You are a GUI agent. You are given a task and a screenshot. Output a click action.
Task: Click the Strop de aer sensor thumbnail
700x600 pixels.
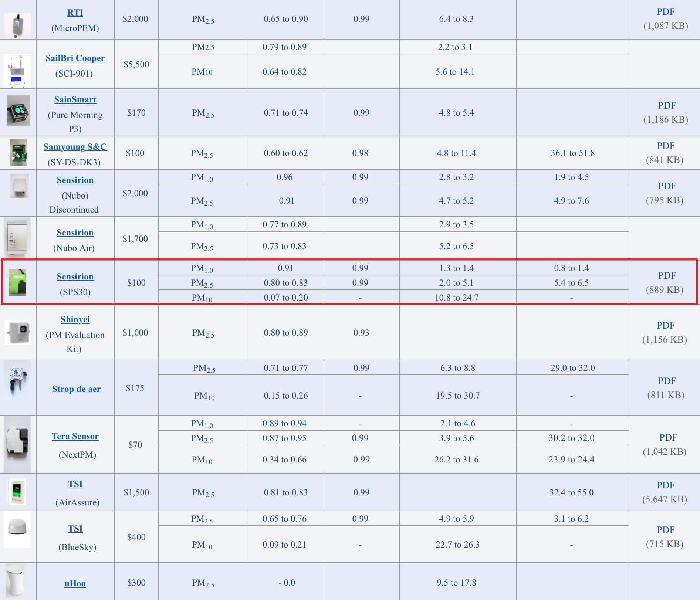[x=17, y=381]
